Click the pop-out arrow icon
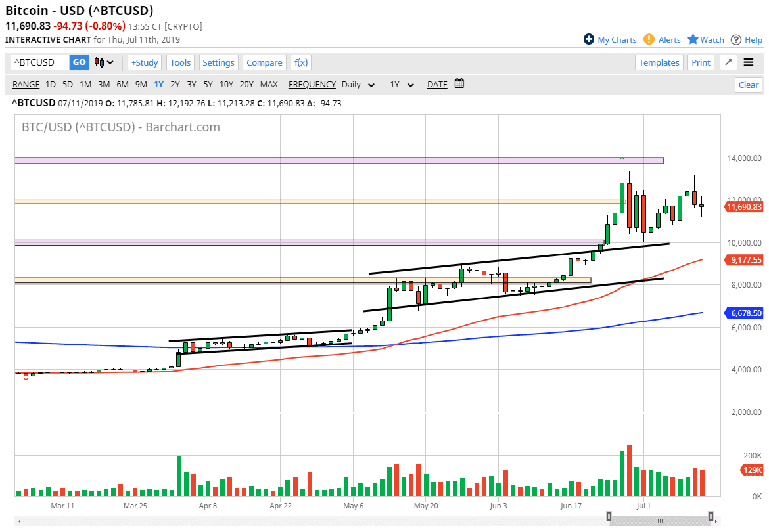 728,62
